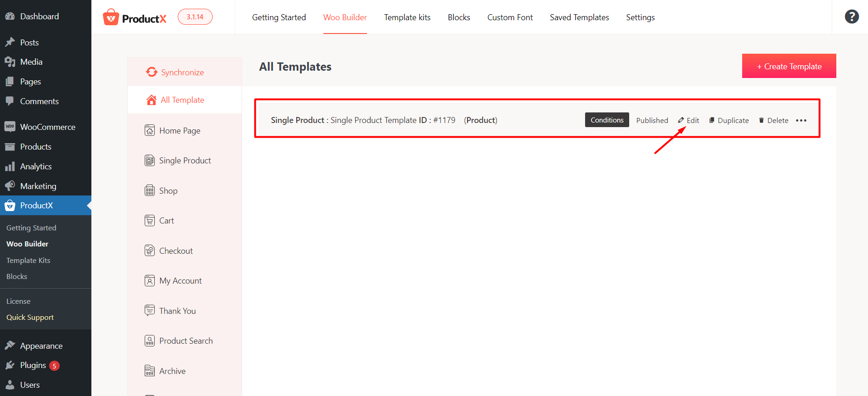This screenshot has width=868, height=396.
Task: Click the Marketing megaphone icon
Action: pyautogui.click(x=10, y=186)
